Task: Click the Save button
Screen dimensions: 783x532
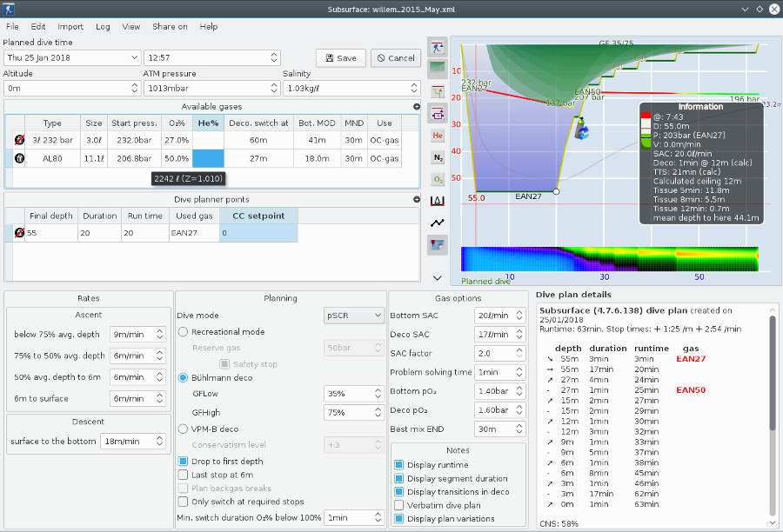Action: pos(339,57)
